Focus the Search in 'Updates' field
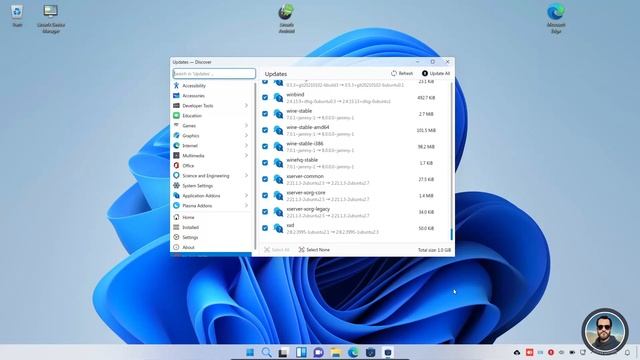The height and width of the screenshot is (360, 640). coord(214,73)
